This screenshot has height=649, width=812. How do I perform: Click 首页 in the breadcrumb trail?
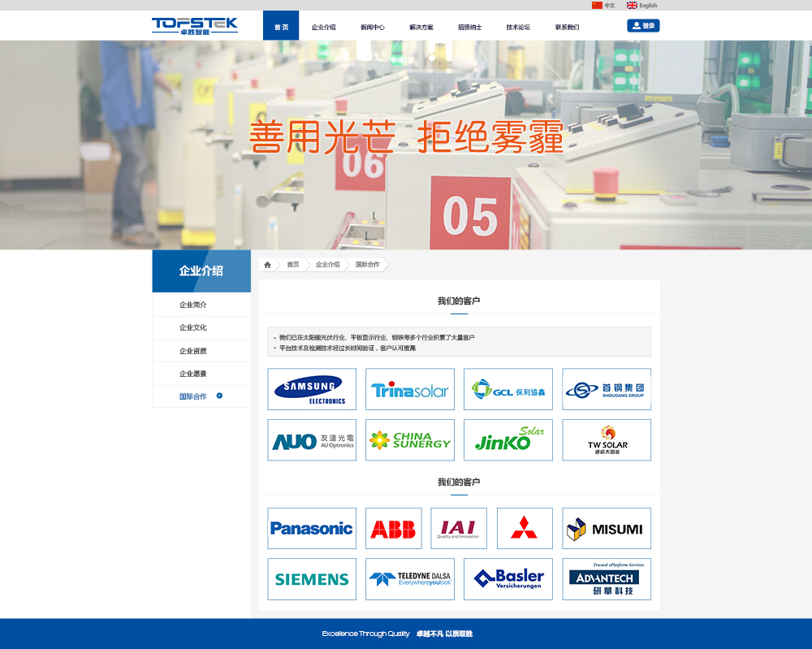(293, 265)
